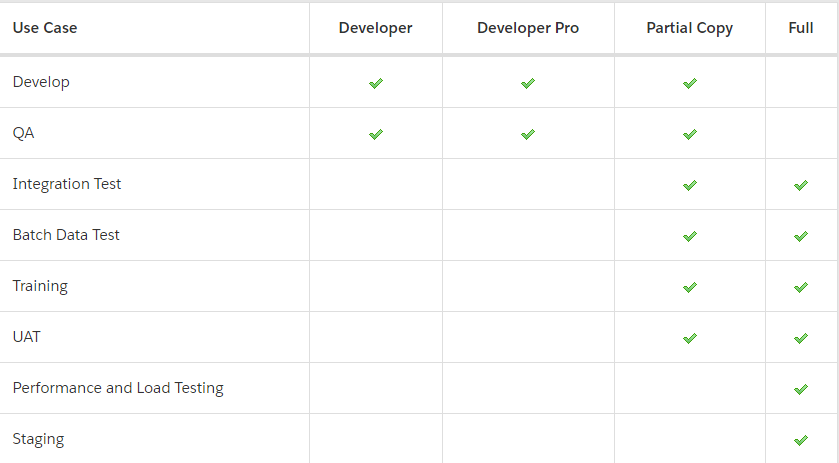Select the Integration Test checkmark under Partial Copy
Viewport: 839px width, 463px height.
690,185
